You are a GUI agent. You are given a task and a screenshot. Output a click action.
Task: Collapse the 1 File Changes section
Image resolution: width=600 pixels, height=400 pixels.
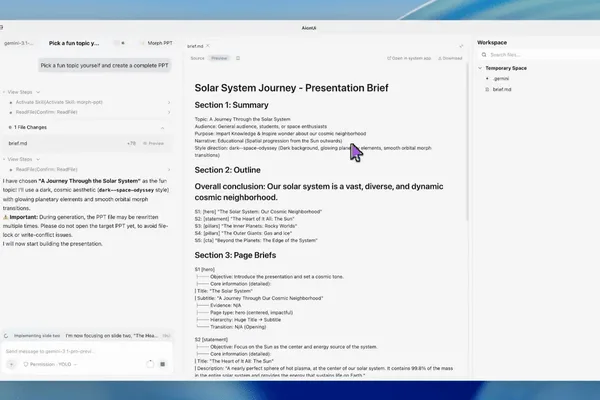pos(162,127)
